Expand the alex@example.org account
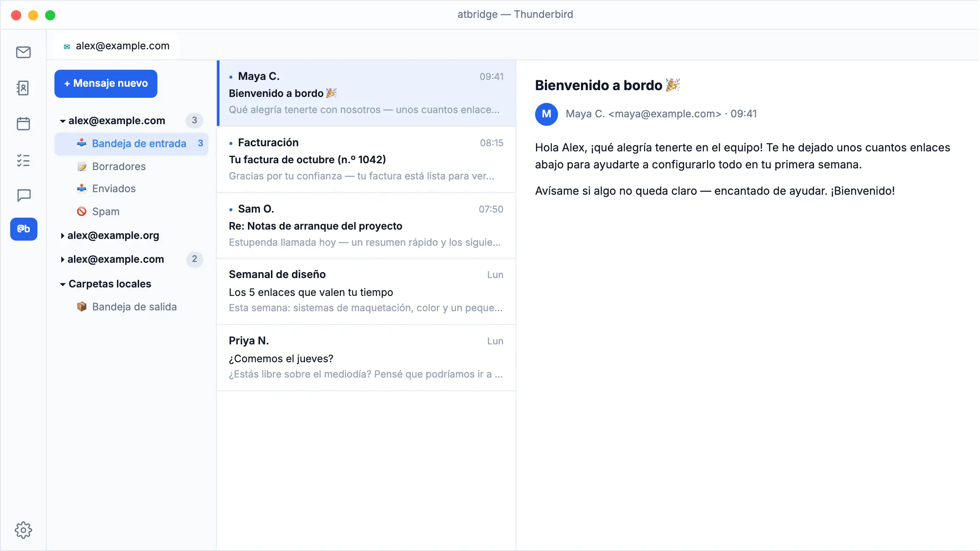The width and height of the screenshot is (980, 551). 63,236
